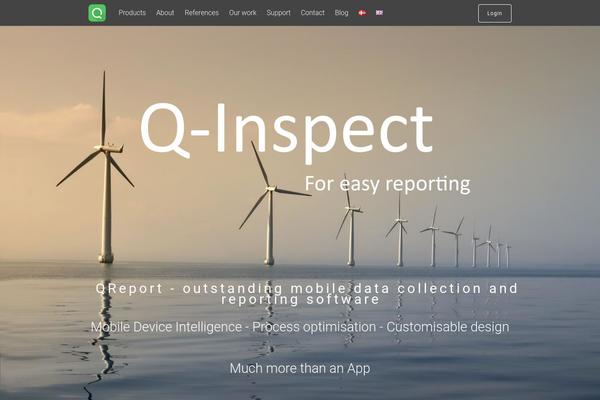
Task: Open the Our work page
Action: click(243, 13)
